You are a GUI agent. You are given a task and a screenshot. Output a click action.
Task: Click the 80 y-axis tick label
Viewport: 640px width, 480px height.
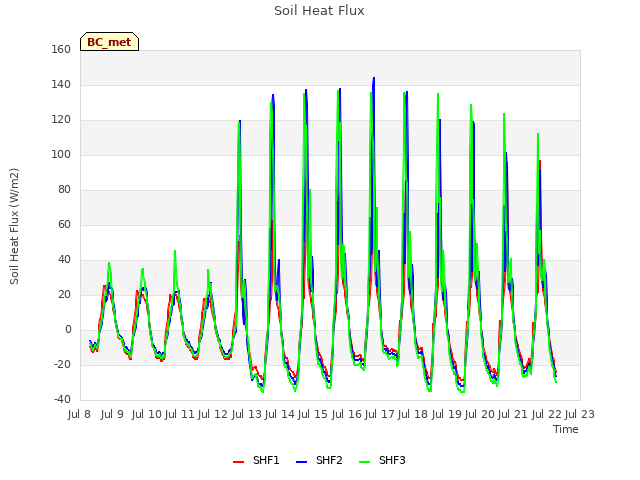pos(64,189)
